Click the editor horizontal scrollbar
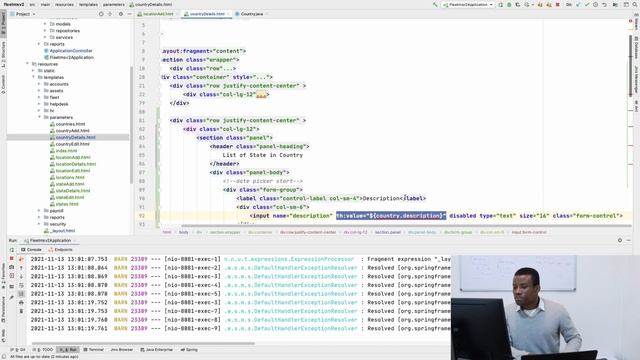This screenshot has width=640, height=360. [406, 225]
